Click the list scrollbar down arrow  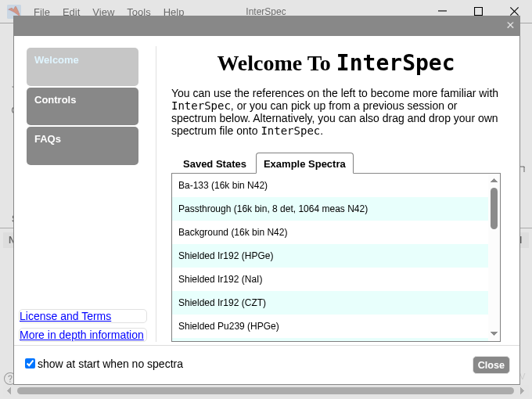[494, 334]
